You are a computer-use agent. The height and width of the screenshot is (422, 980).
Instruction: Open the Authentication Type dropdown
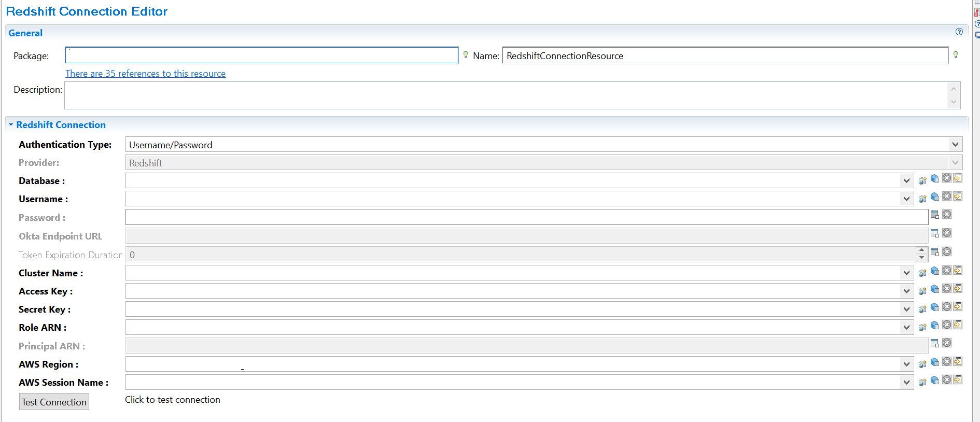(x=956, y=145)
